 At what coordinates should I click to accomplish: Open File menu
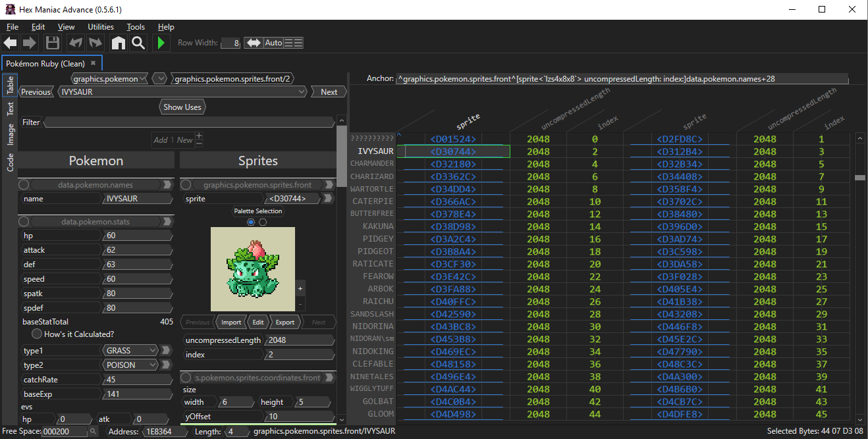[x=13, y=27]
